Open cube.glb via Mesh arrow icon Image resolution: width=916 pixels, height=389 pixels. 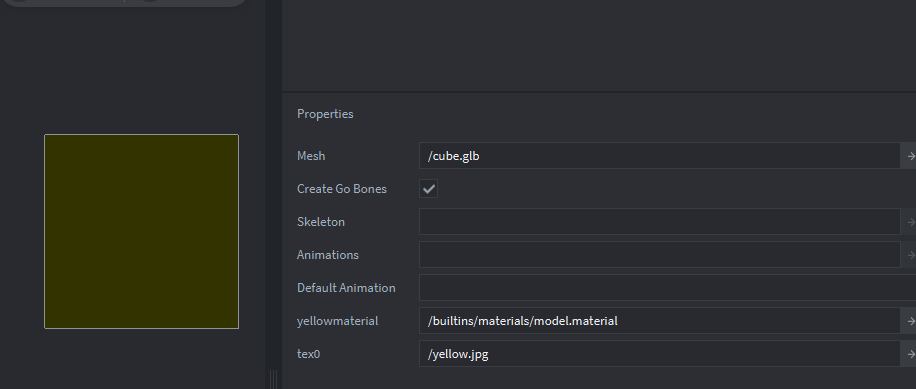coord(910,156)
